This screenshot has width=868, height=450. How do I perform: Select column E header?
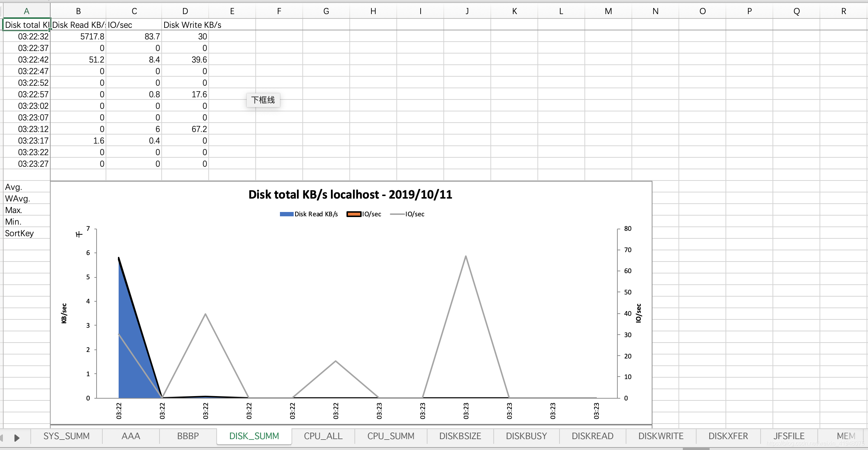click(x=232, y=11)
